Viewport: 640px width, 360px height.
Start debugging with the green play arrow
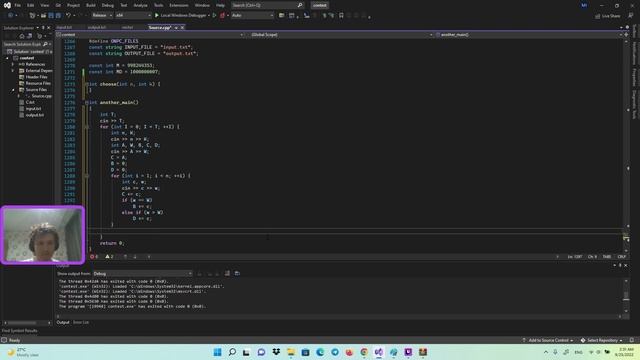(156, 16)
